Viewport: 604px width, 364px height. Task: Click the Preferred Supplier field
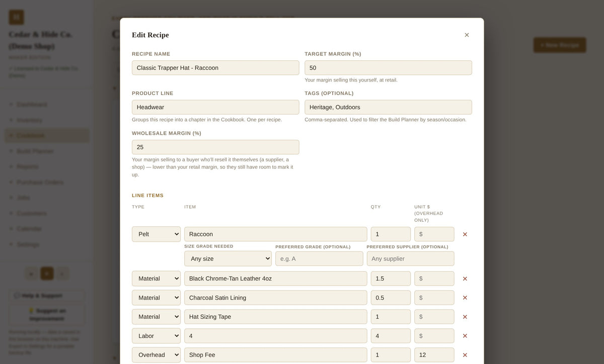pyautogui.click(x=410, y=258)
